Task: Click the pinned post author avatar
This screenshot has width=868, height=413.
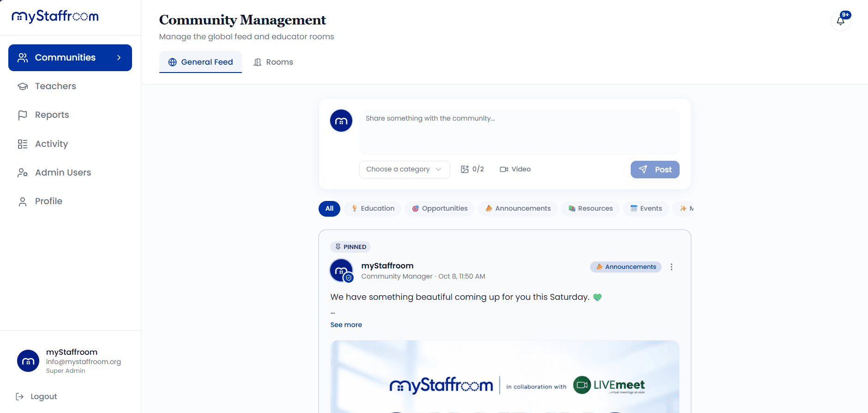Action: point(341,270)
